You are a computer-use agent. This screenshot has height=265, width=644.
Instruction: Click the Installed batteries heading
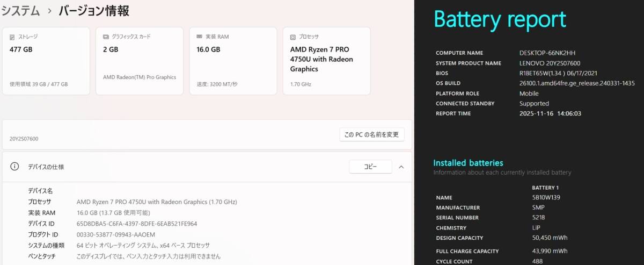pos(468,163)
